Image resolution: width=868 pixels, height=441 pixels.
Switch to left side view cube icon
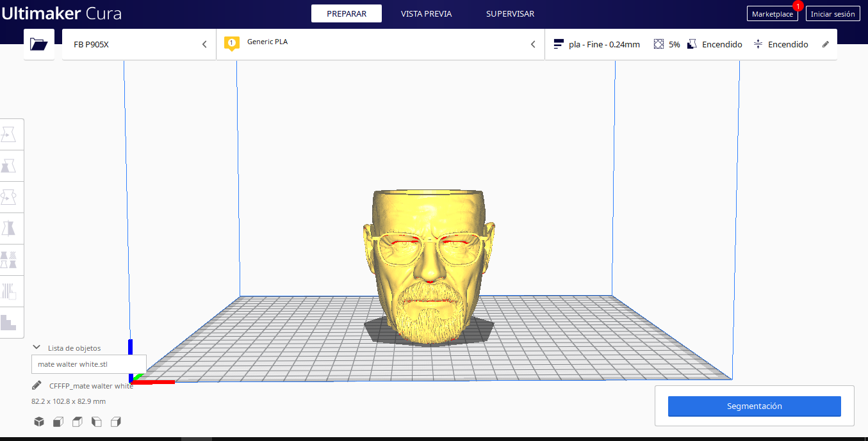pyautogui.click(x=97, y=422)
